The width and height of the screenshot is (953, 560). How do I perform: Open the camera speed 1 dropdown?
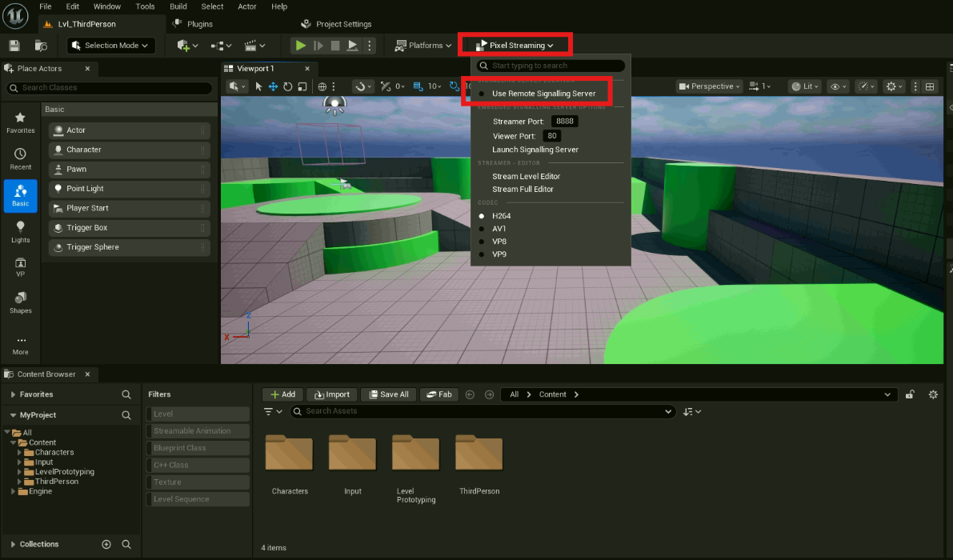[x=760, y=87]
